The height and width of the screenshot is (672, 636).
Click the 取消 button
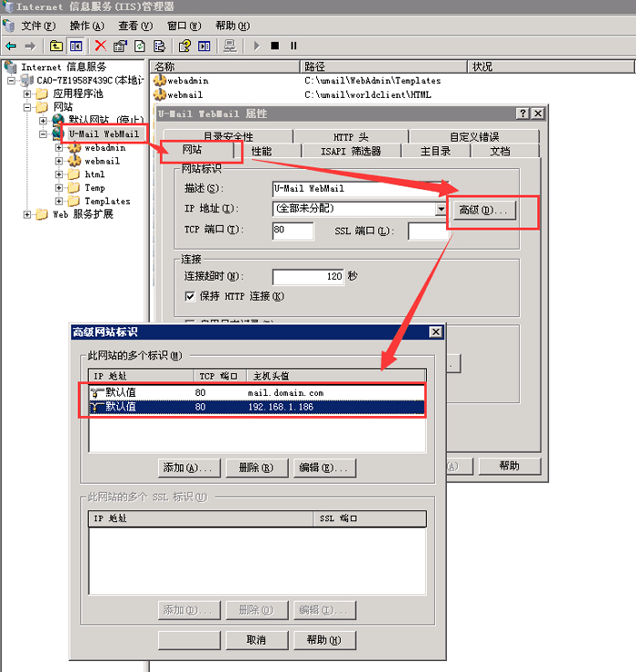tap(256, 640)
